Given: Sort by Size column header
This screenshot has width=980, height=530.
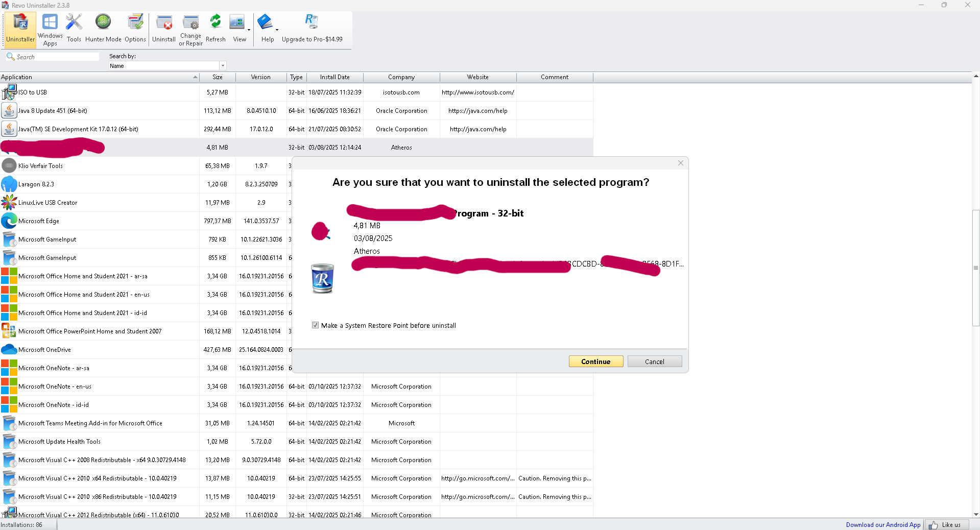Looking at the screenshot, I should (x=218, y=77).
